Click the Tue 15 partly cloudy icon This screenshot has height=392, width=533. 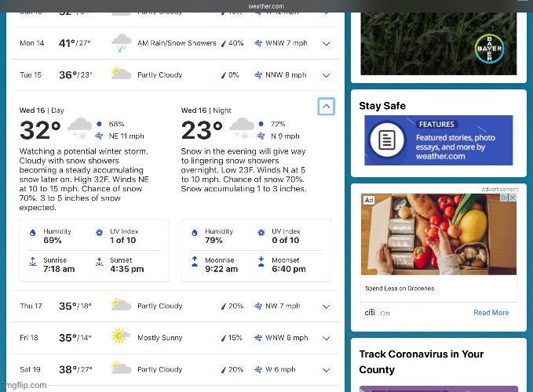coord(121,74)
